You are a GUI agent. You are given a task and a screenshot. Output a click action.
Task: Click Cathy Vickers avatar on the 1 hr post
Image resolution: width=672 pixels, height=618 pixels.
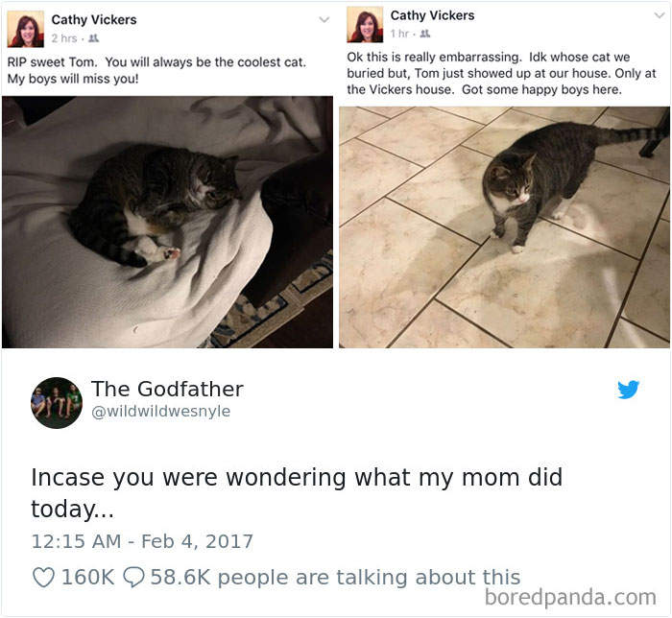pyautogui.click(x=365, y=25)
